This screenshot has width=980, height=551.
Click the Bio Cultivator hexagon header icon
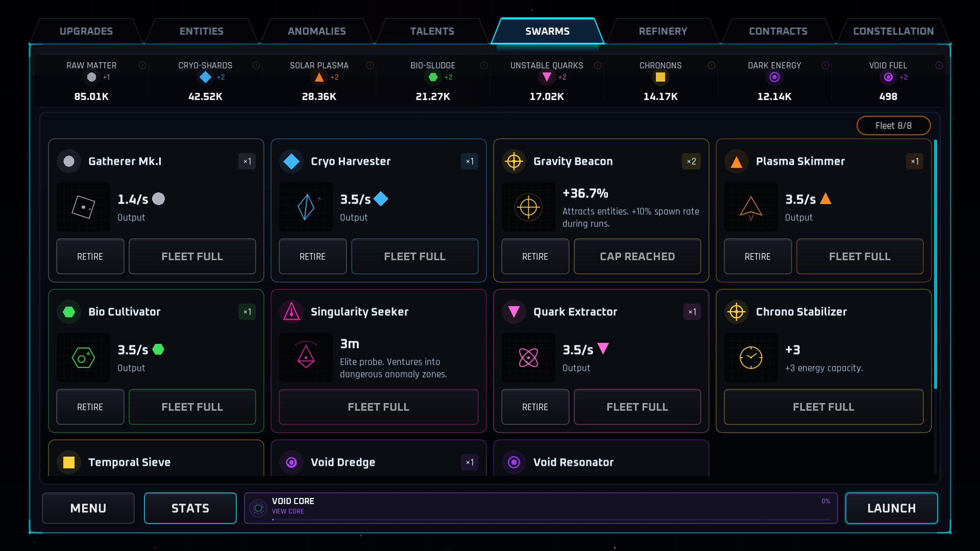pyautogui.click(x=69, y=312)
